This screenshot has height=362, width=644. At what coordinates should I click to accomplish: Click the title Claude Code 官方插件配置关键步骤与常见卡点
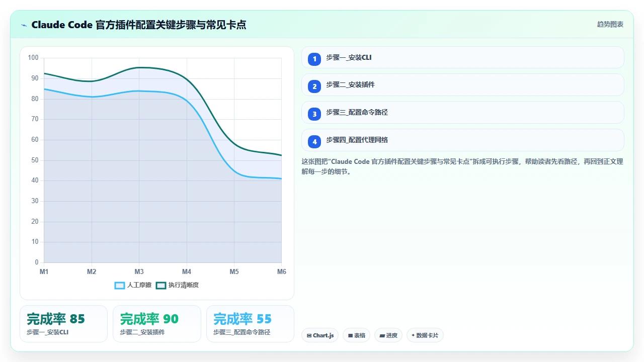(139, 25)
